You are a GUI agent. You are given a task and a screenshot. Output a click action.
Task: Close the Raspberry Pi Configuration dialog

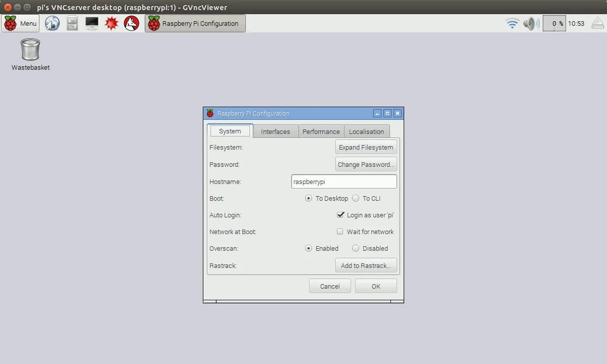398,113
